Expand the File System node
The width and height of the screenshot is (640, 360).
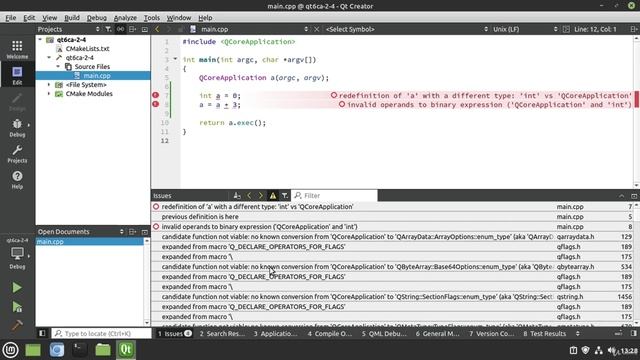tap(49, 84)
